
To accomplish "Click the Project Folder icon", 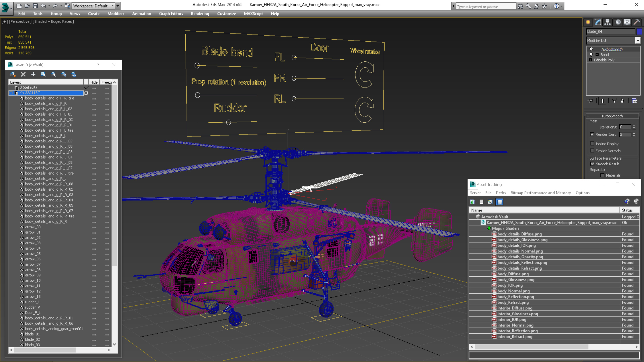I will tap(67, 6).
